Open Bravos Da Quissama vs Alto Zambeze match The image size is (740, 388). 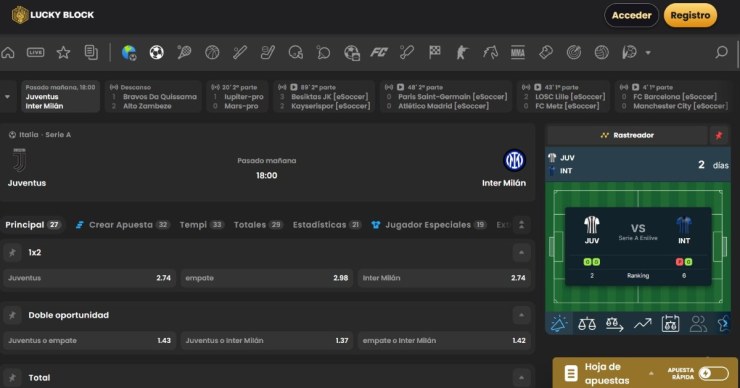[x=153, y=97]
